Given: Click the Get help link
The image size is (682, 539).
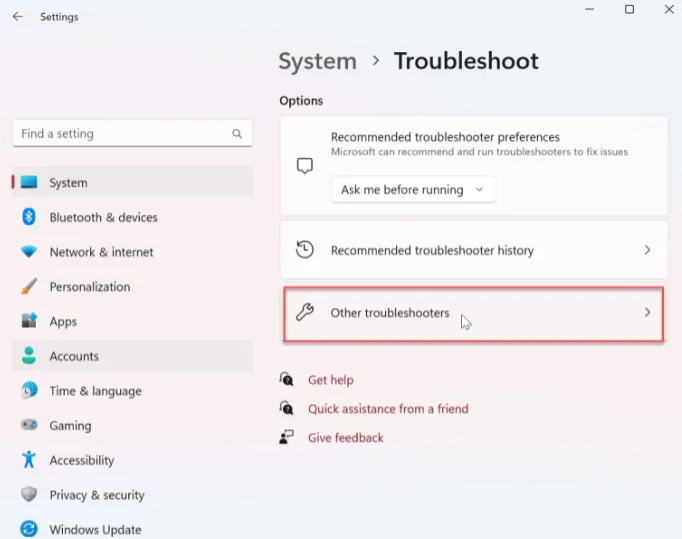Looking at the screenshot, I should (x=330, y=380).
